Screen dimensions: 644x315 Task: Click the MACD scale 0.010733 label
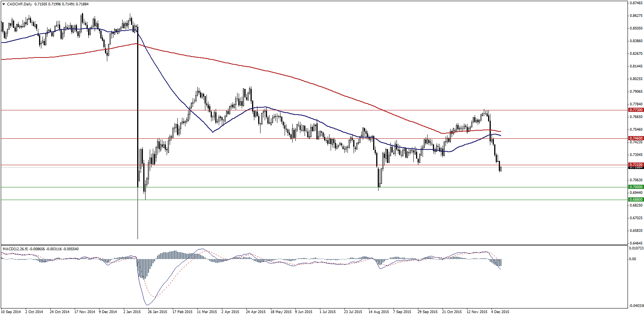point(636,248)
